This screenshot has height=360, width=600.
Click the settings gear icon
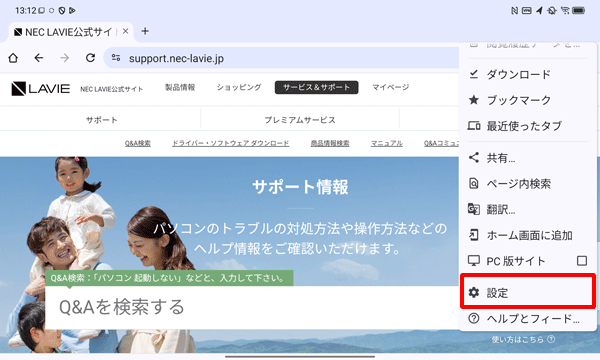coord(474,293)
